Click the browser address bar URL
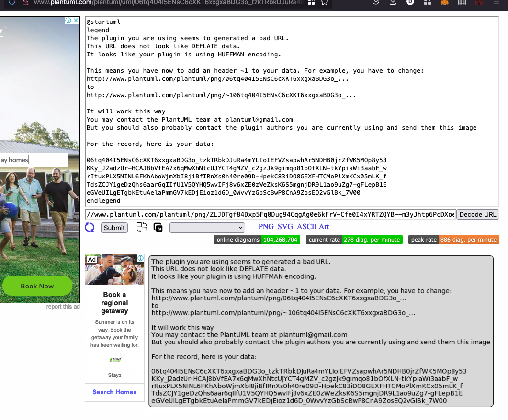The width and height of the screenshot is (508, 420). click(x=169, y=2)
